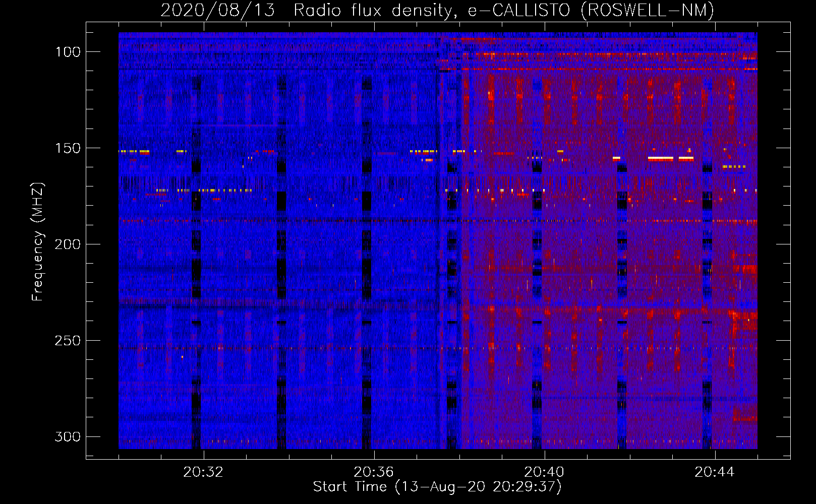Click the plot title text
The height and width of the screenshot is (504, 816).
point(437,10)
